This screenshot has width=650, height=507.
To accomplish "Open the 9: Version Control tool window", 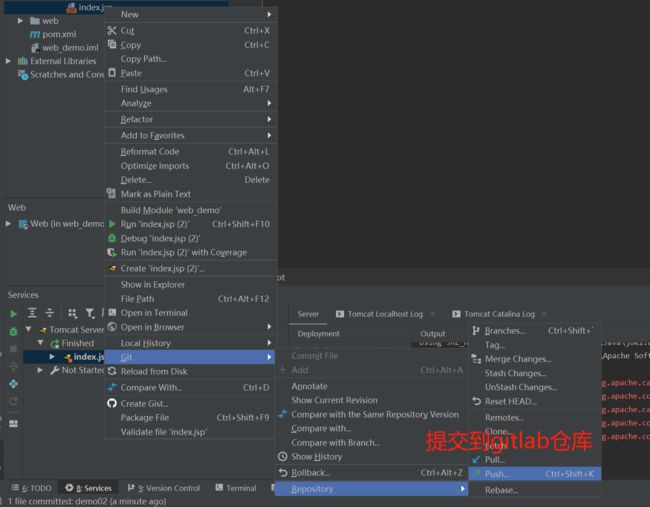I will pyautogui.click(x=164, y=488).
